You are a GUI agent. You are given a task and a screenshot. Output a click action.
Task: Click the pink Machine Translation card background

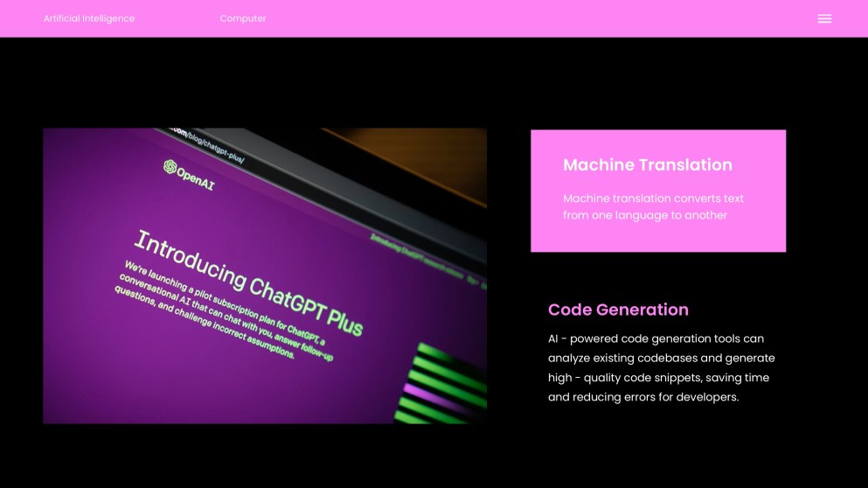(760, 234)
